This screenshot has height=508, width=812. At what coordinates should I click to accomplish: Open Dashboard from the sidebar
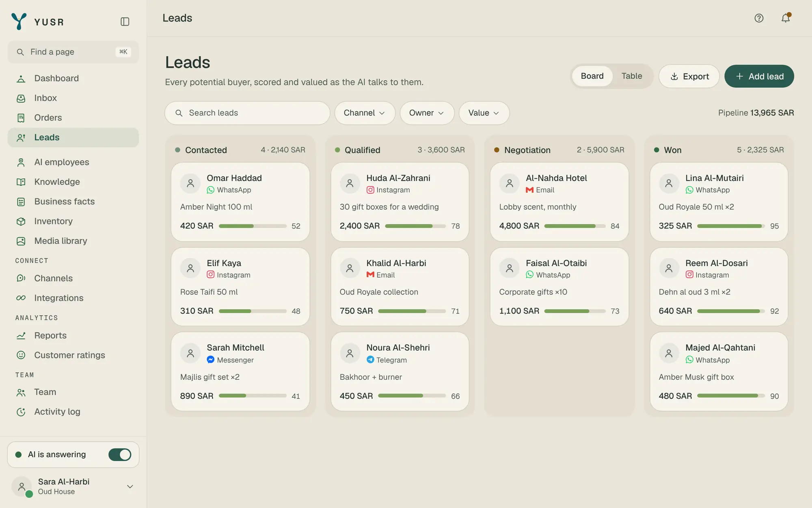(x=73, y=78)
